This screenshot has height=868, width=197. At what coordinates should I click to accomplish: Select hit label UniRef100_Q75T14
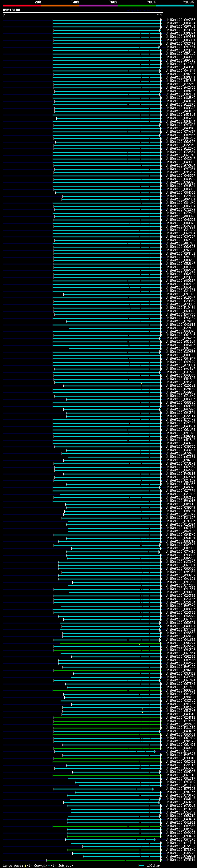tap(180, 860)
